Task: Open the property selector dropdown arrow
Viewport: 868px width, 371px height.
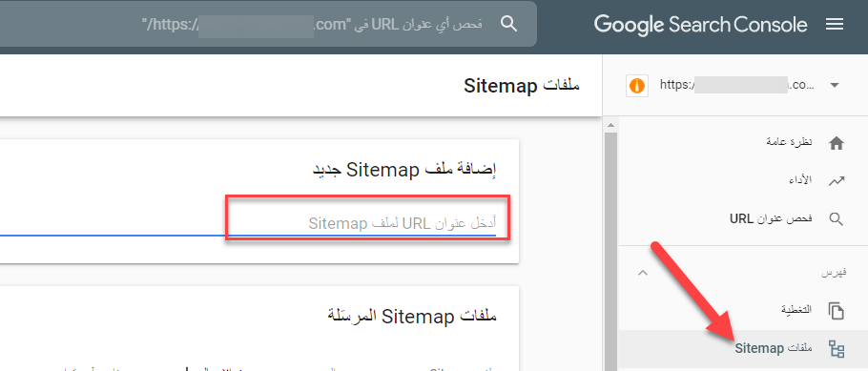Action: [835, 85]
